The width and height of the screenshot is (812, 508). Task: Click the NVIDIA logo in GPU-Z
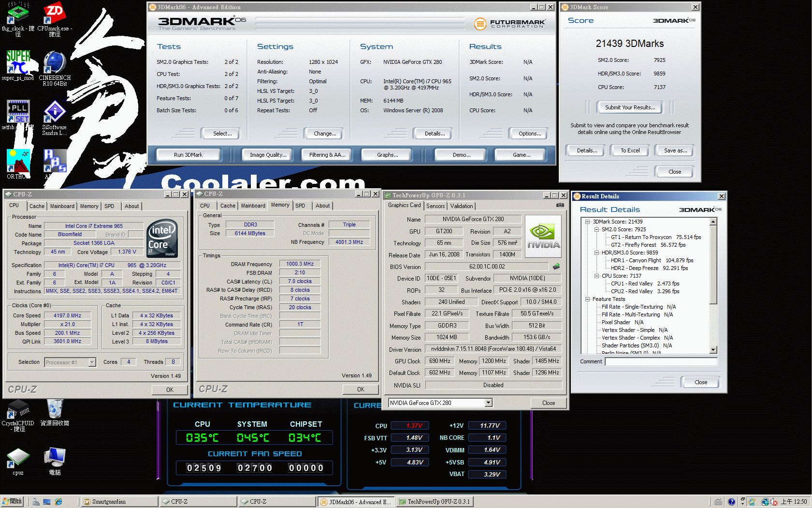pyautogui.click(x=543, y=236)
